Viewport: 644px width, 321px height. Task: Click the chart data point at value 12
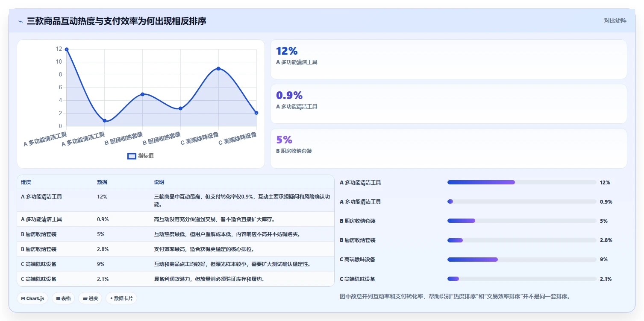(x=67, y=50)
